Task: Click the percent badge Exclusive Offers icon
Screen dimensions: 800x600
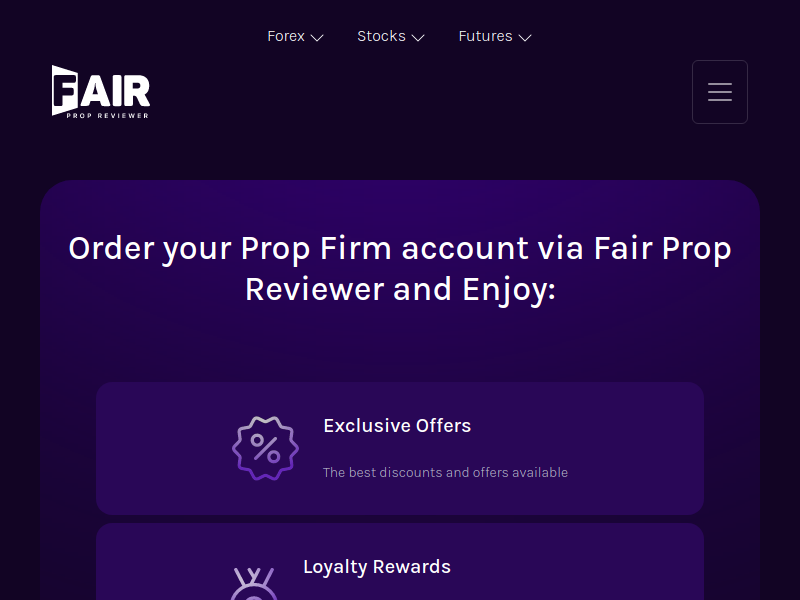Action: pyautogui.click(x=265, y=448)
